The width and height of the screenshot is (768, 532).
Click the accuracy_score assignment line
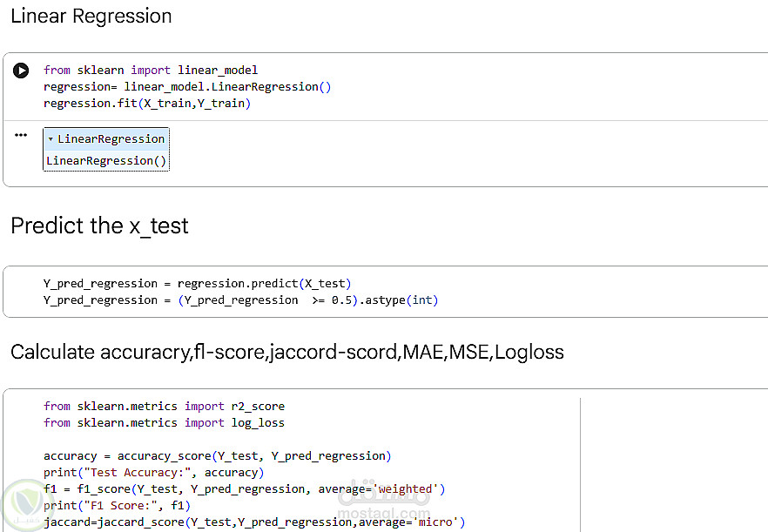click(x=217, y=455)
